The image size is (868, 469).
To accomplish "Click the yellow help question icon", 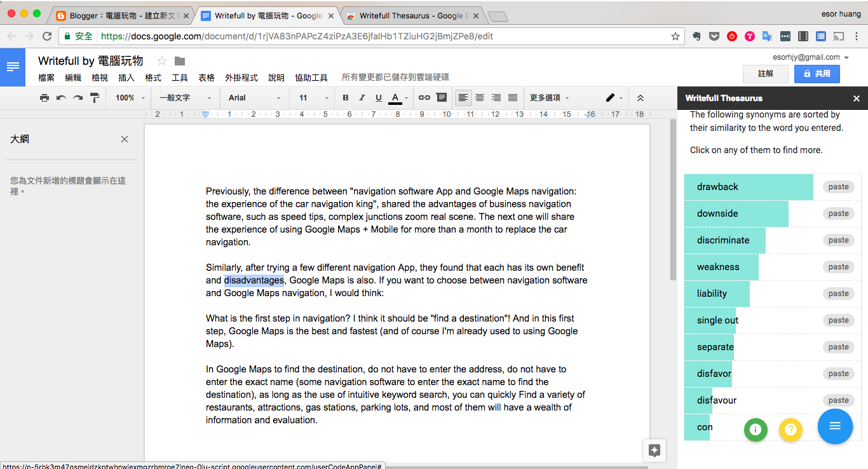I will [790, 430].
